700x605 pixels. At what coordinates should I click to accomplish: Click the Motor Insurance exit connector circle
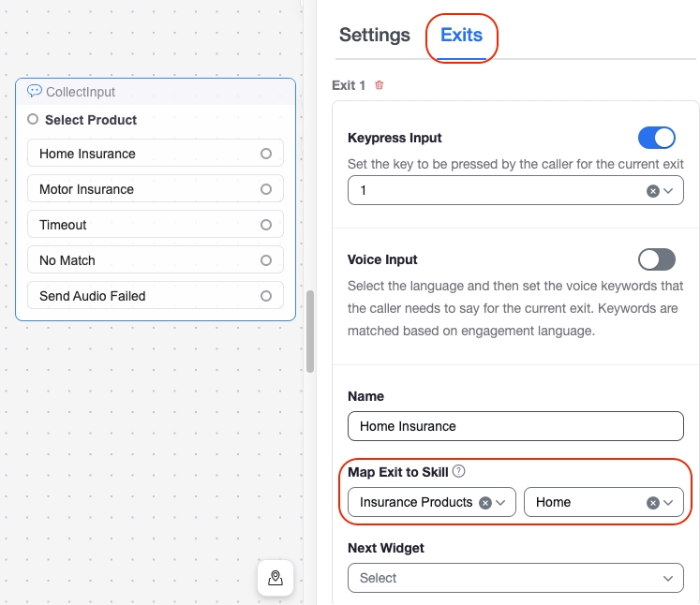click(x=266, y=189)
